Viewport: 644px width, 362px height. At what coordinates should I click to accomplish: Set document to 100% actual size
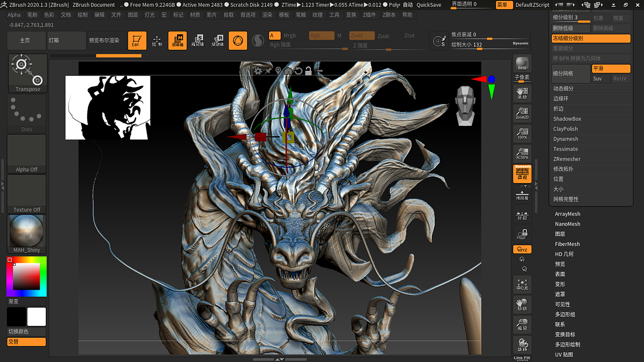tap(522, 133)
